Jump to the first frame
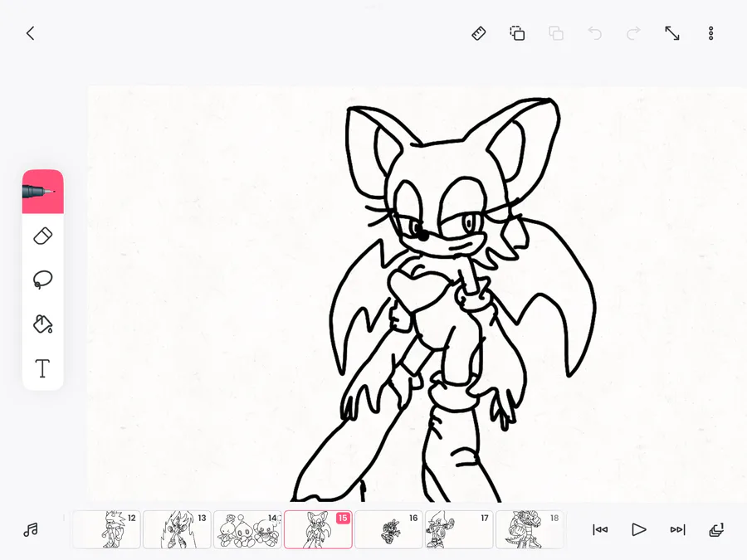This screenshot has width=747, height=560. tap(600, 529)
